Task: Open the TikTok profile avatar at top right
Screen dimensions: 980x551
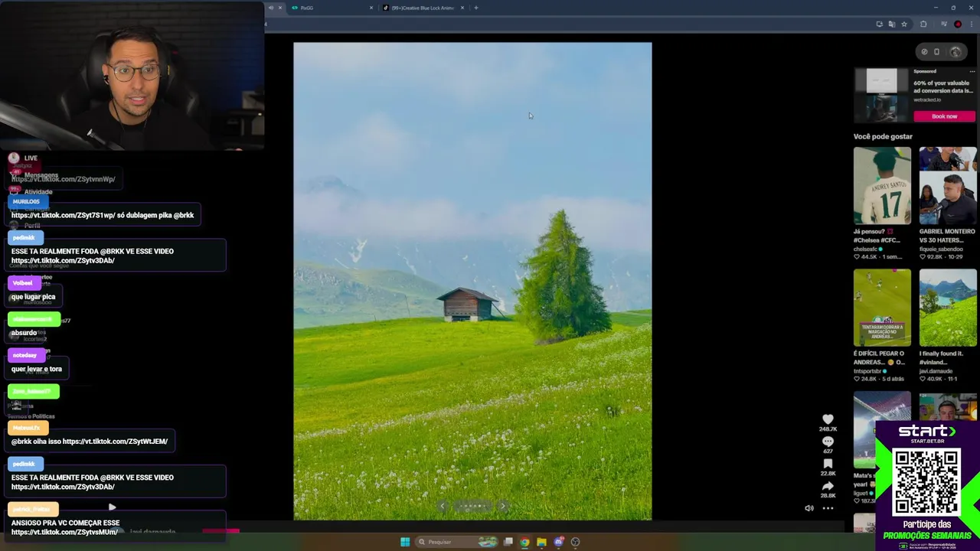Action: [x=955, y=52]
